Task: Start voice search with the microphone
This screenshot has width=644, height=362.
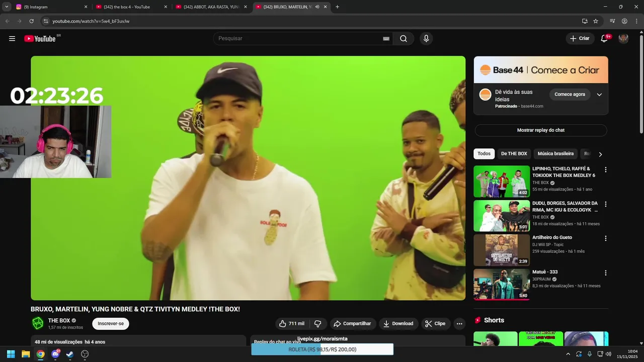Action: pyautogui.click(x=426, y=39)
